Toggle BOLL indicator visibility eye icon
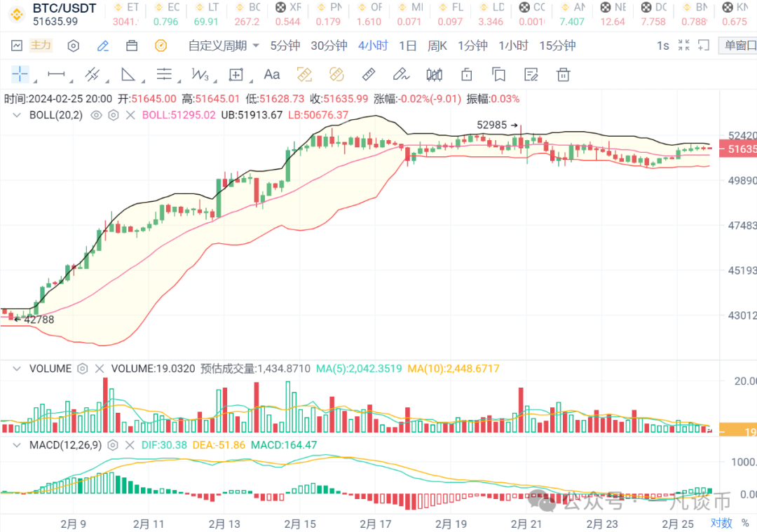The image size is (757, 532). point(96,116)
